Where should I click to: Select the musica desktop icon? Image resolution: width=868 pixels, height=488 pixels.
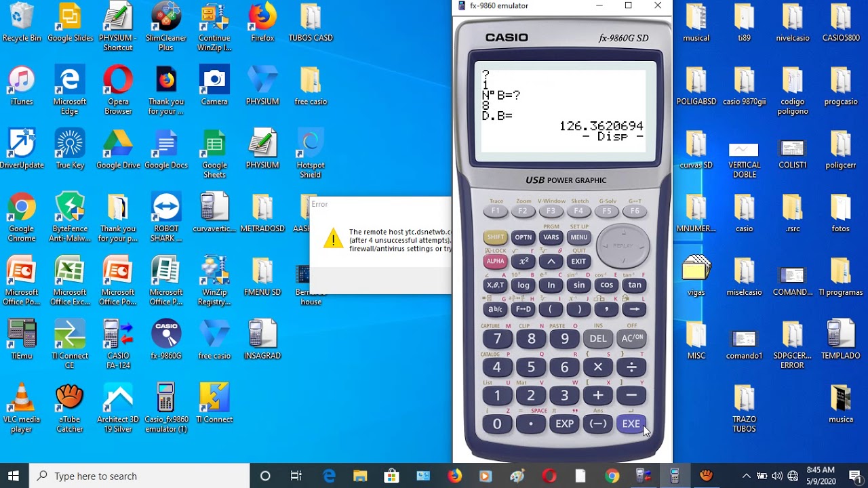pyautogui.click(x=841, y=405)
